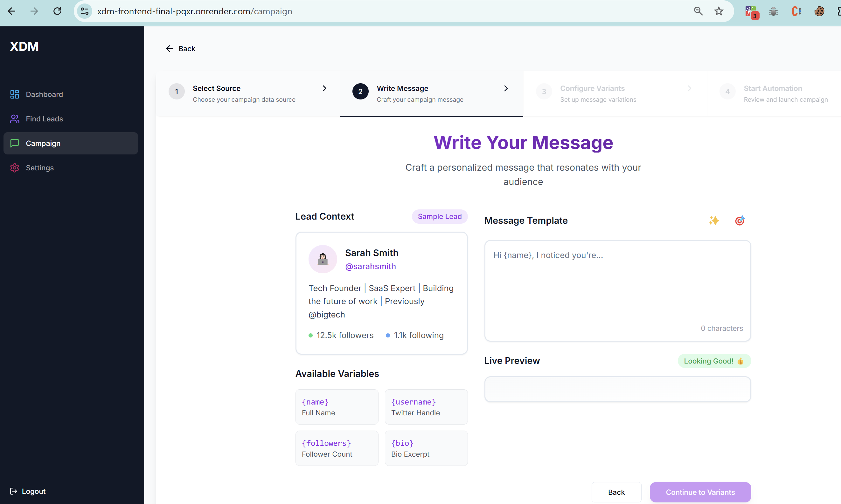
Task: Insert the {followers} variable
Action: click(x=337, y=448)
